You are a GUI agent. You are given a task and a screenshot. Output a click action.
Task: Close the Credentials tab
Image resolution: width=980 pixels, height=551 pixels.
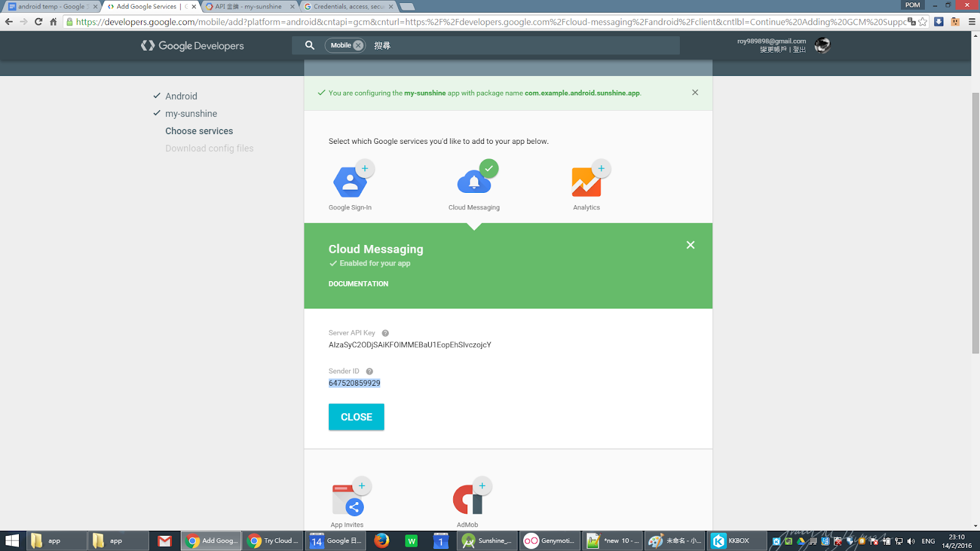tap(391, 7)
